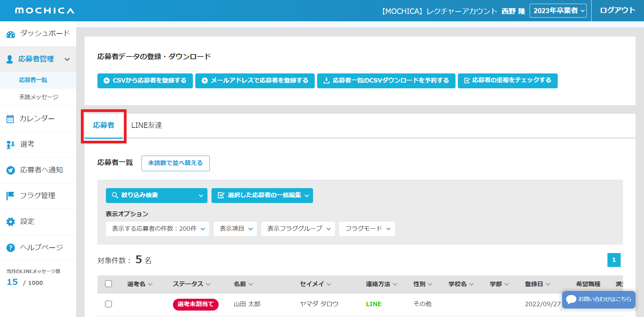Click the paper plane notification icon
The height and width of the screenshot is (317, 644).
[10, 171]
